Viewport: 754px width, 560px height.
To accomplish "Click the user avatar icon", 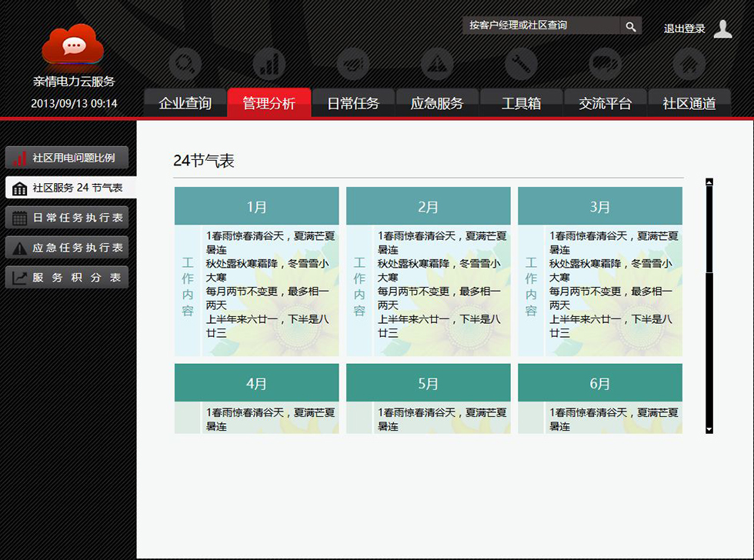I will [x=722, y=28].
